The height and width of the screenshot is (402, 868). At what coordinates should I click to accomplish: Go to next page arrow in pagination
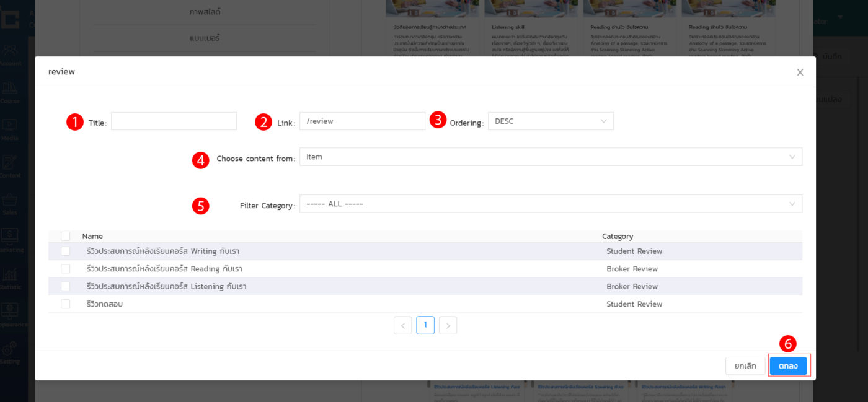click(448, 326)
